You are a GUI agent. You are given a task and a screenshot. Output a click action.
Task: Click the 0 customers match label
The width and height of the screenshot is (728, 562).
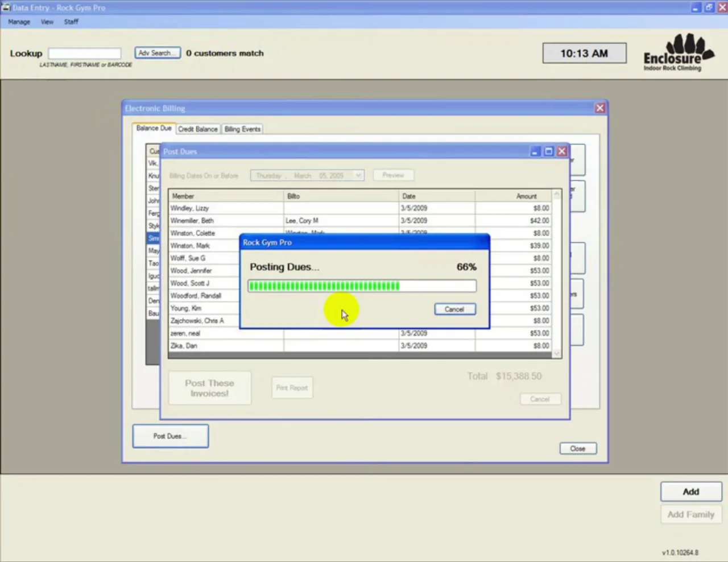pyautogui.click(x=225, y=53)
